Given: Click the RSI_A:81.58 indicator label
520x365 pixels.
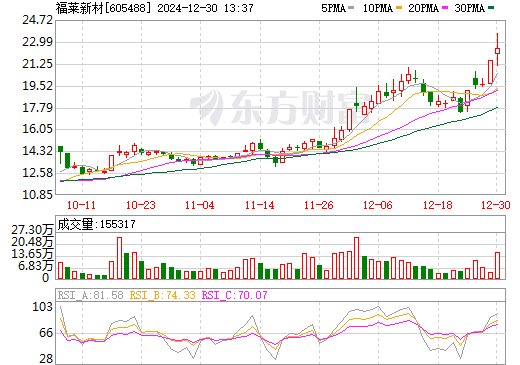Looking at the screenshot, I should [x=91, y=295].
